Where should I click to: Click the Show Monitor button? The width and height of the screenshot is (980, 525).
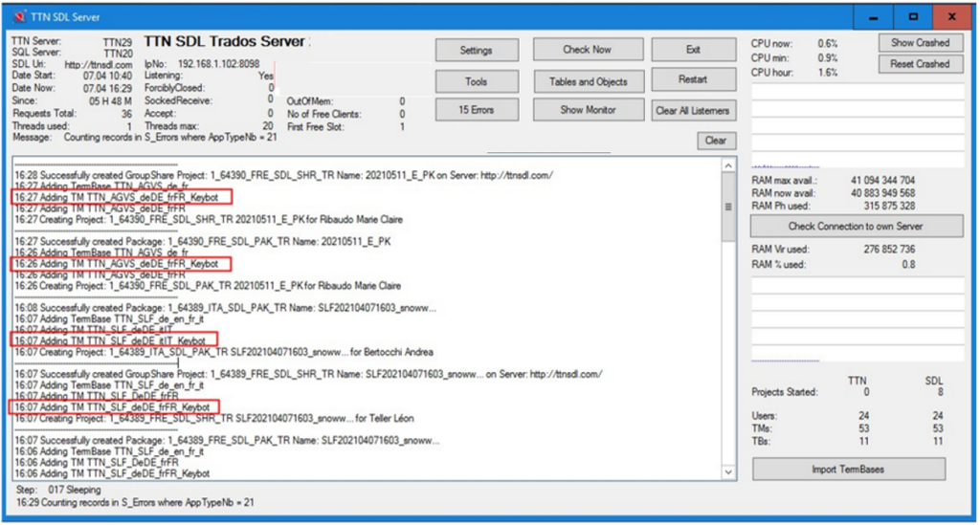click(x=588, y=110)
